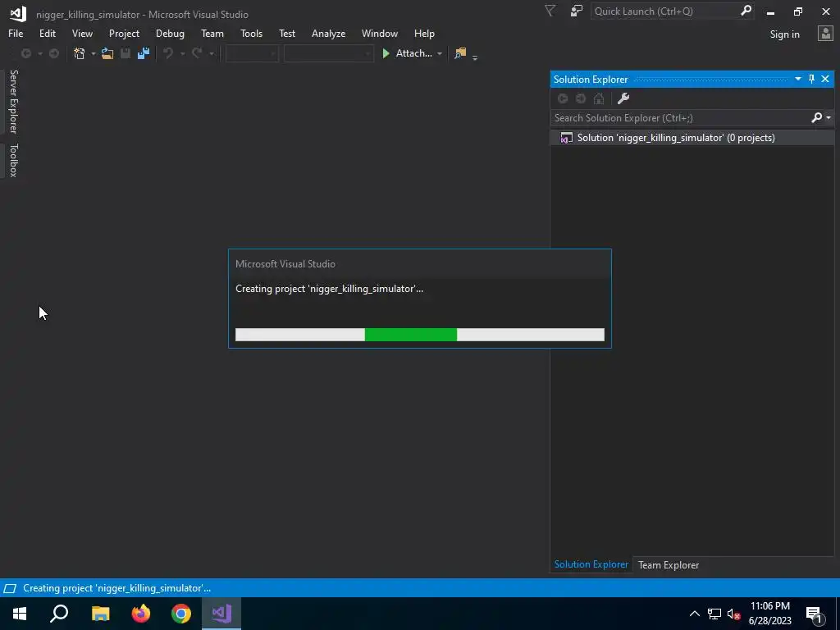This screenshot has height=630, width=840.
Task: Open the toolbar overflow options arrow
Action: click(475, 57)
